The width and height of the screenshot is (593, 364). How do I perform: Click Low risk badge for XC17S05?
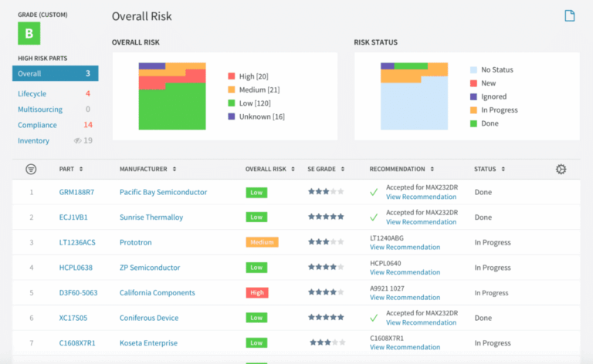point(256,318)
